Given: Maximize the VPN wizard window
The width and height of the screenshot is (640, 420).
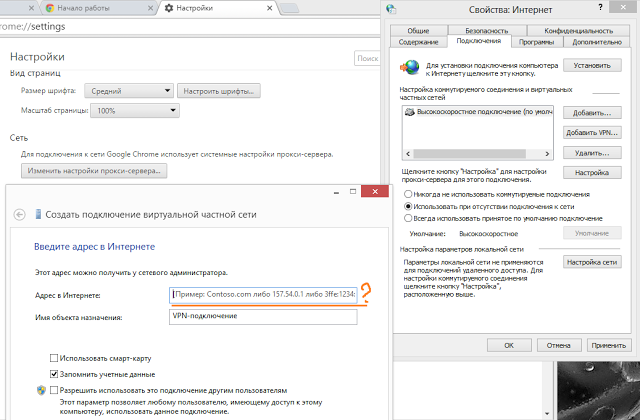Looking at the screenshot, I should point(353,191).
